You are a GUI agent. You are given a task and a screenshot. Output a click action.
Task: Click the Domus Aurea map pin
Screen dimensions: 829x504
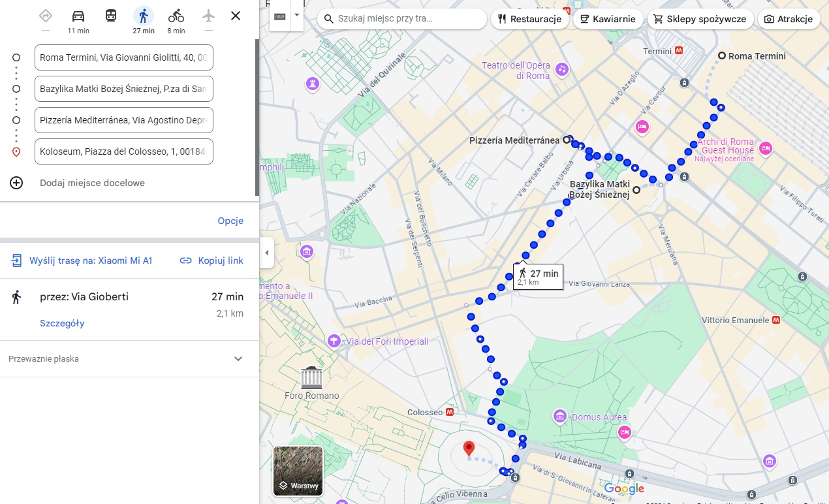pos(559,416)
